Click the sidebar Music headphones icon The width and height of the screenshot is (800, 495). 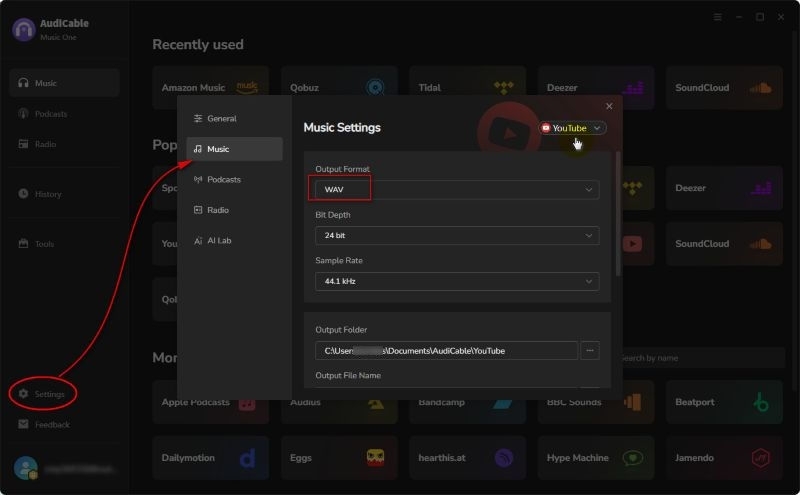[x=23, y=83]
